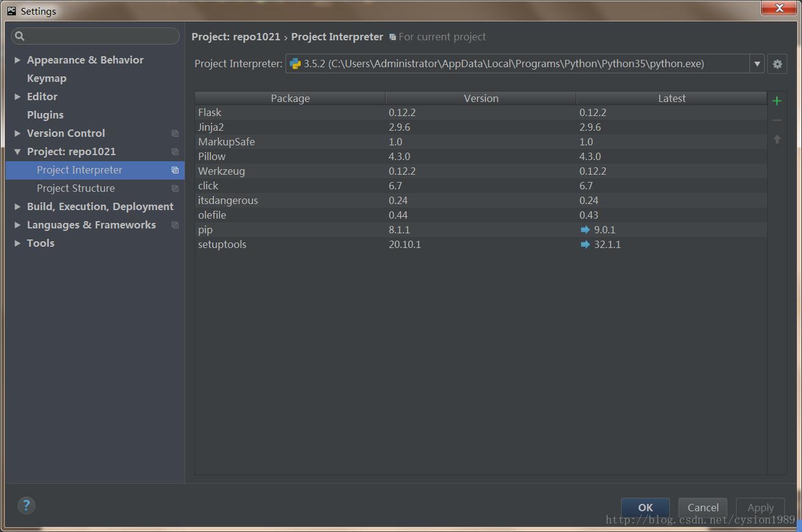Click the search magnifier icon
This screenshot has width=802, height=532.
tap(20, 36)
